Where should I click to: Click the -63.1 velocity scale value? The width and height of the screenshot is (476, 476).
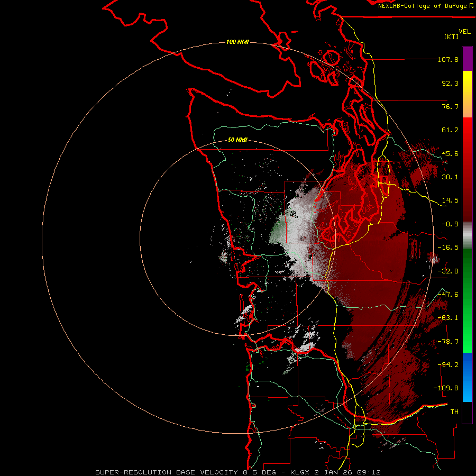(x=448, y=318)
